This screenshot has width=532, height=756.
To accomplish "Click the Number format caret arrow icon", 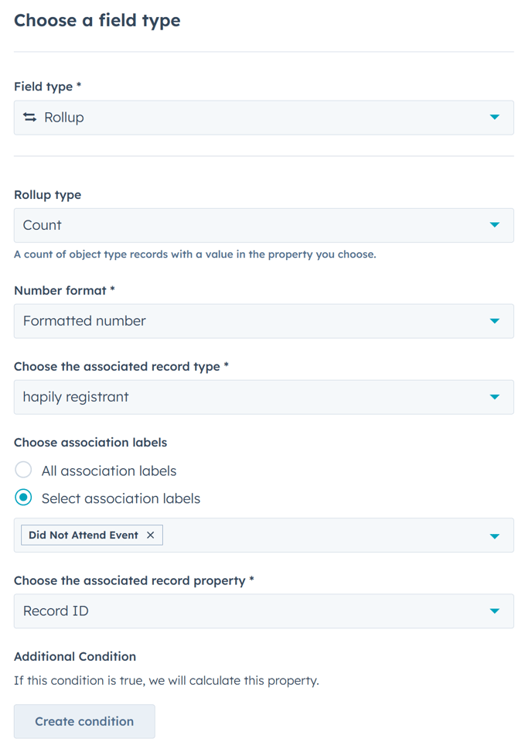I will [495, 321].
